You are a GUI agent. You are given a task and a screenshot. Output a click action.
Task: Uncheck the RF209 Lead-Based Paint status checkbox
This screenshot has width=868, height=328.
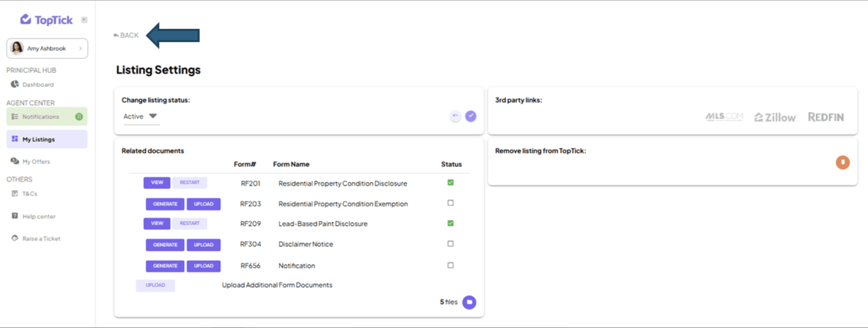[x=450, y=223]
